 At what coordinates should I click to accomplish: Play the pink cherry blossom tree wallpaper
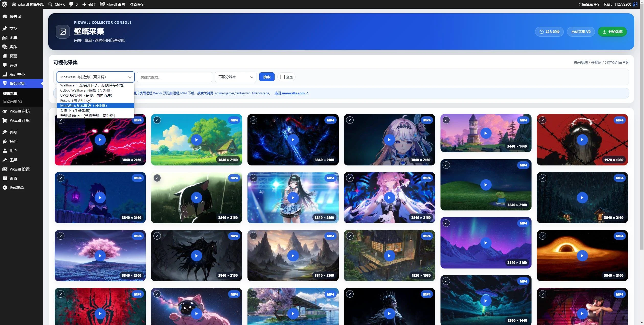click(x=100, y=256)
